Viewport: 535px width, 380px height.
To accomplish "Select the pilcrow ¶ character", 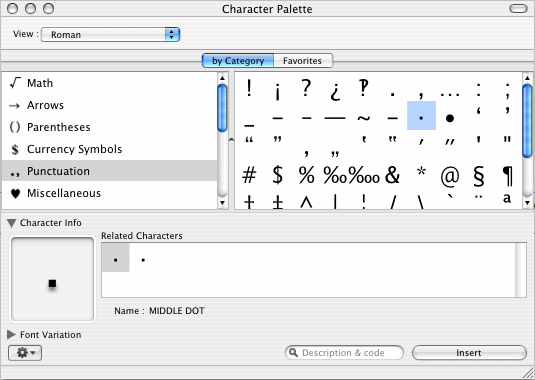I will click(x=507, y=176).
